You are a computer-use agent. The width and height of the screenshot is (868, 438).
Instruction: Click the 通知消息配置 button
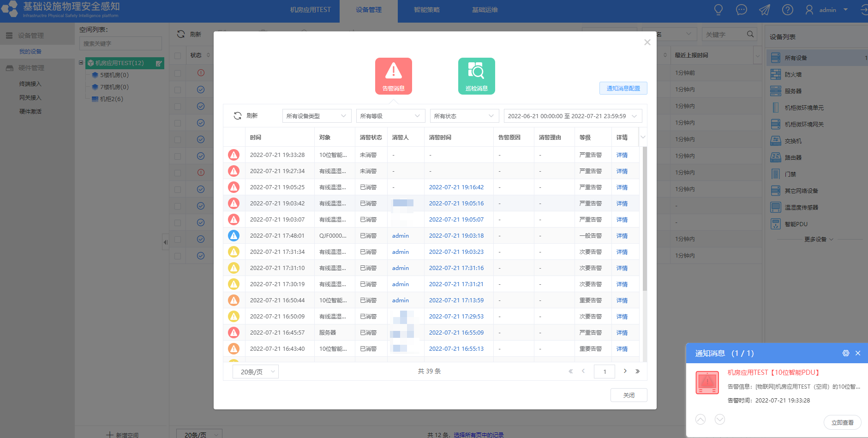tap(623, 88)
